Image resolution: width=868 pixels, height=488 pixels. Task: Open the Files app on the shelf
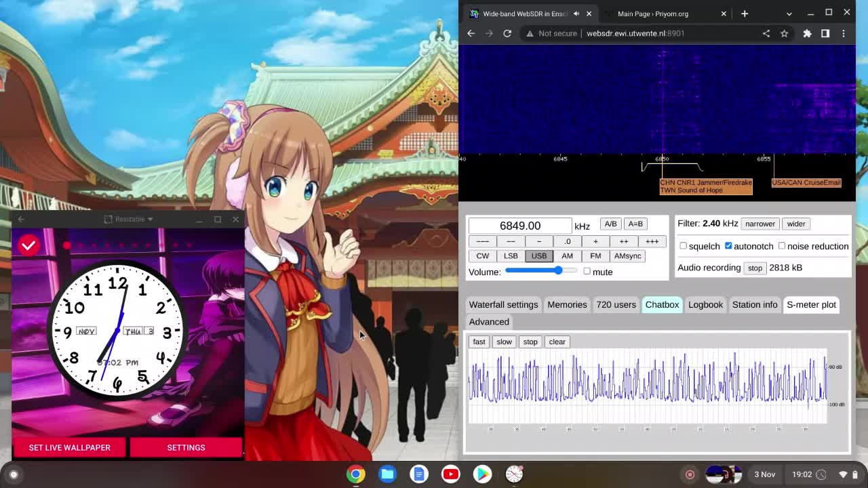tap(388, 474)
